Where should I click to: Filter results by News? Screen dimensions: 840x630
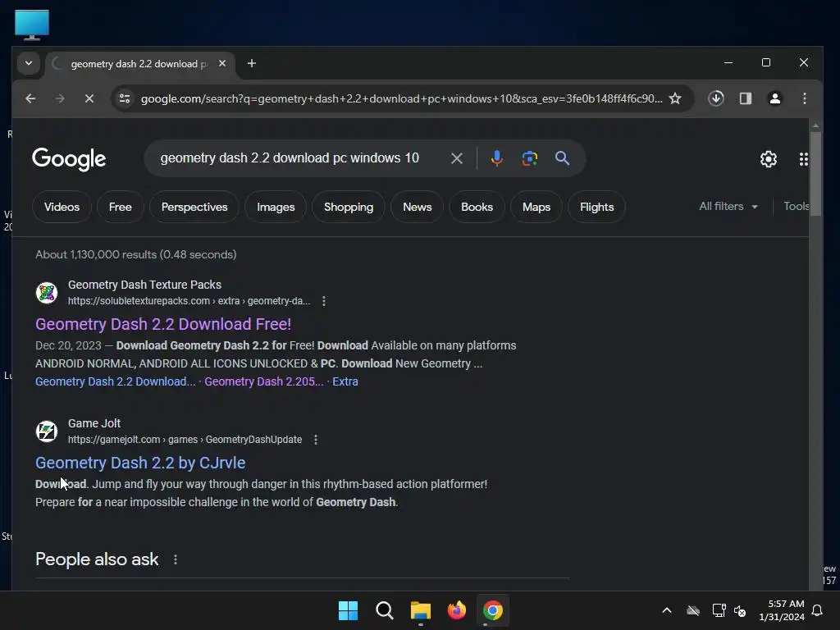[417, 208]
